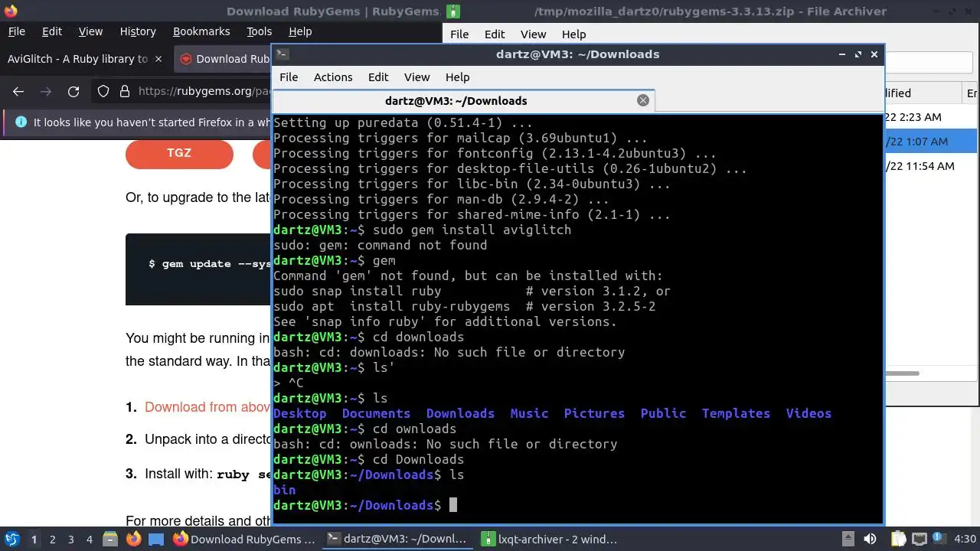The image size is (980, 551).
Task: Open the volume control tray icon
Action: 870,539
